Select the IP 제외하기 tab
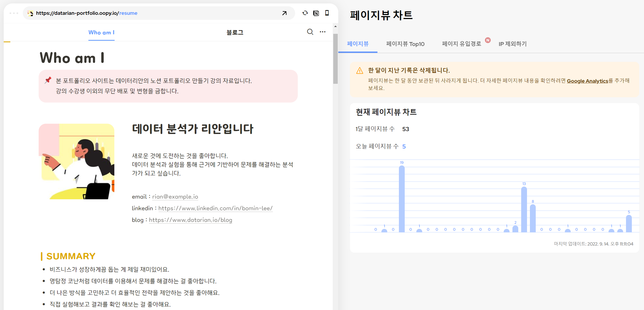Viewport: 644px width, 310px height. [x=513, y=44]
